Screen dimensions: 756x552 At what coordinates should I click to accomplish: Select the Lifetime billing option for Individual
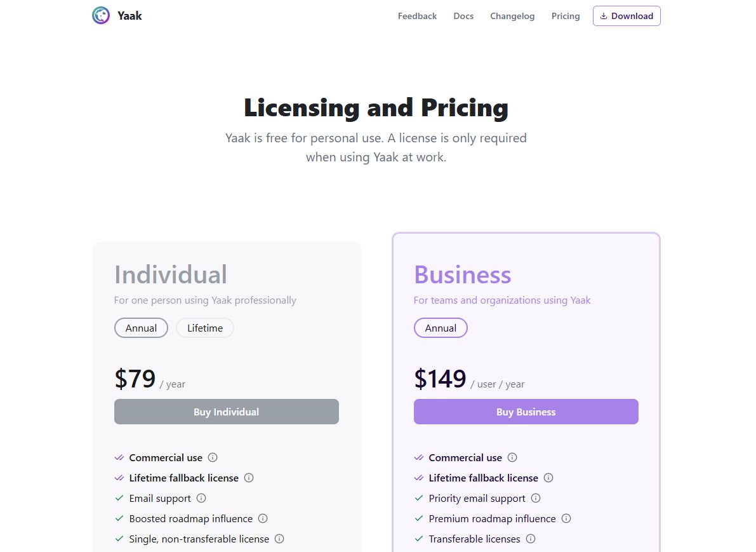click(x=204, y=328)
